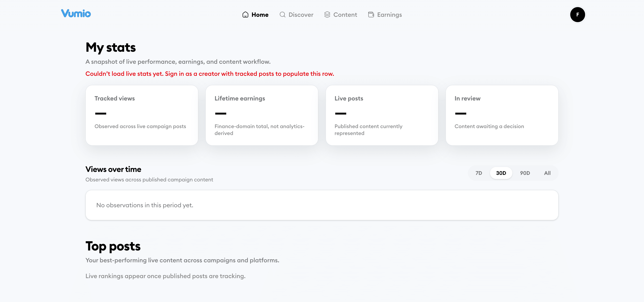Viewport: 644px width, 302px height.
Task: Click the 'Top posts' heading
Action: click(113, 246)
